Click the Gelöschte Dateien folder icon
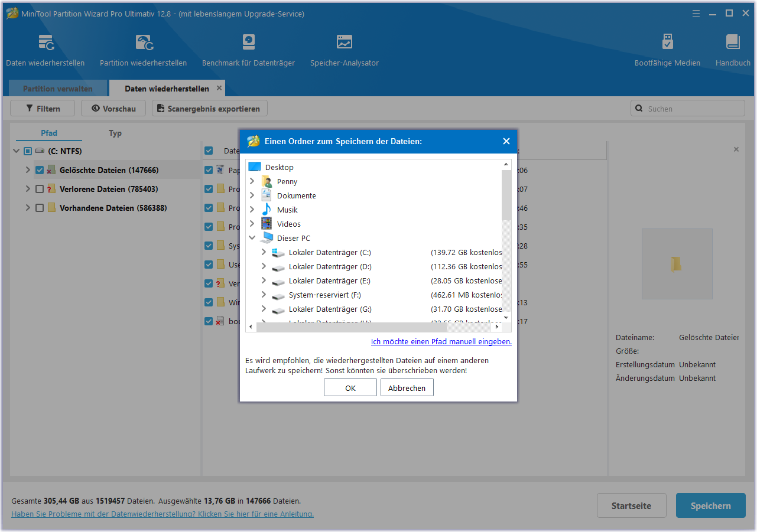Screen dimensions: 757x532 51,170
